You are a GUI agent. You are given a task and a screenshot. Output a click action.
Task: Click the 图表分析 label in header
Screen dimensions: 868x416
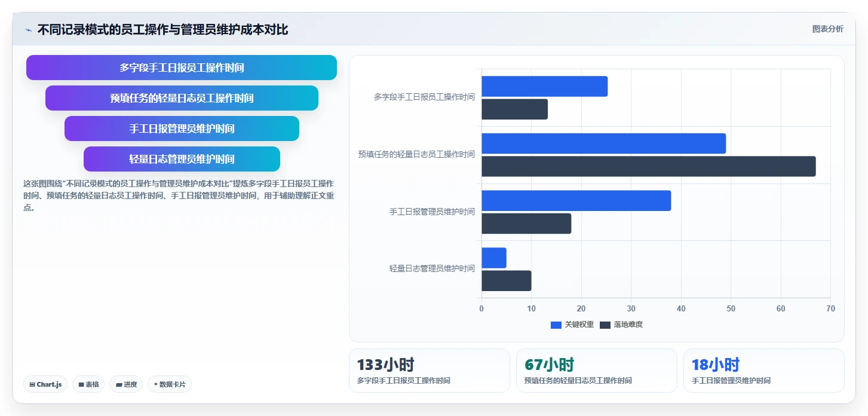click(827, 29)
